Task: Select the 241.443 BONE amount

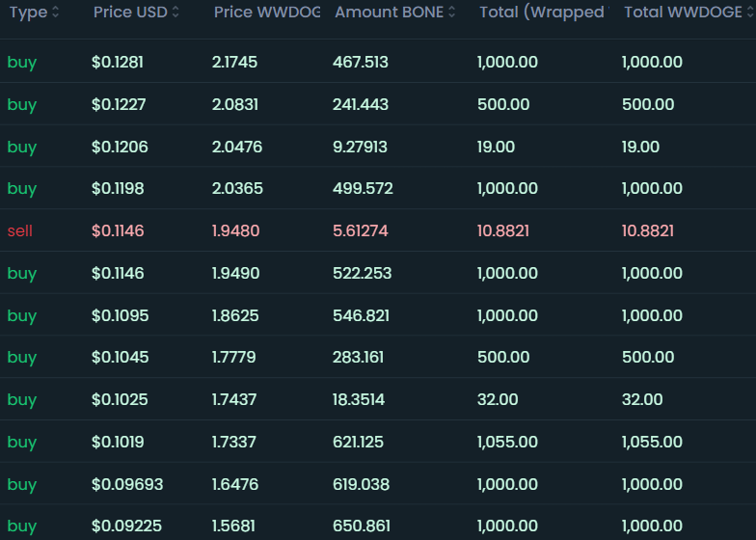Action: pos(361,104)
